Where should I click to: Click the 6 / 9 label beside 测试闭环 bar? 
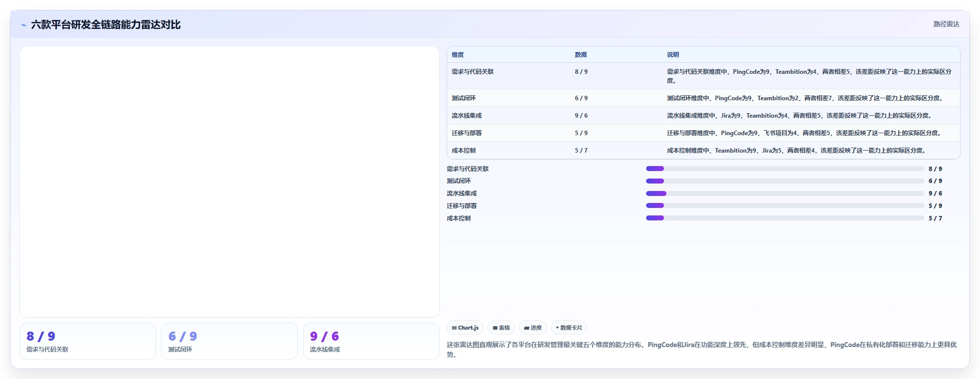click(935, 181)
